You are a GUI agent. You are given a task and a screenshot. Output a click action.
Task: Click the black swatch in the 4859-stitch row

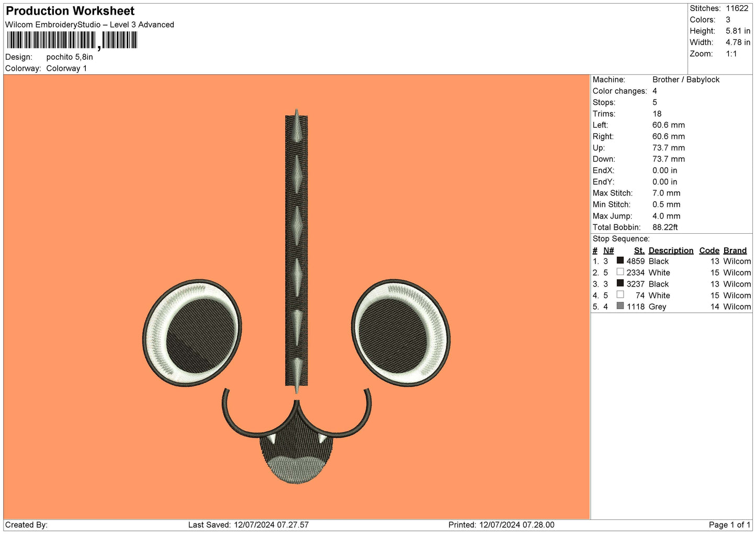click(x=620, y=260)
